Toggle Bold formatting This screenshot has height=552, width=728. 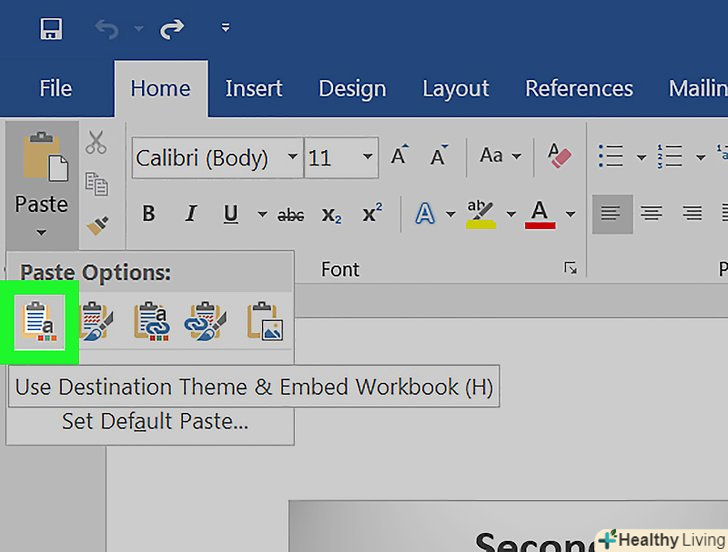coord(149,214)
